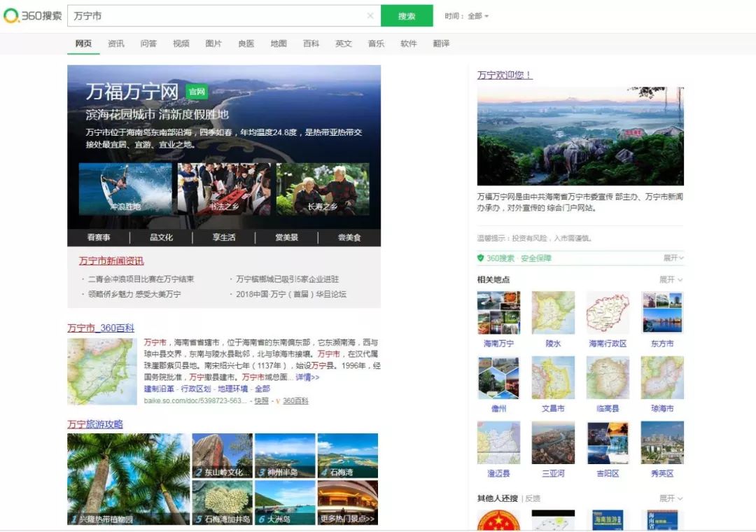Click the 看赛事 banner menu item
756x532 pixels.
tap(99, 237)
